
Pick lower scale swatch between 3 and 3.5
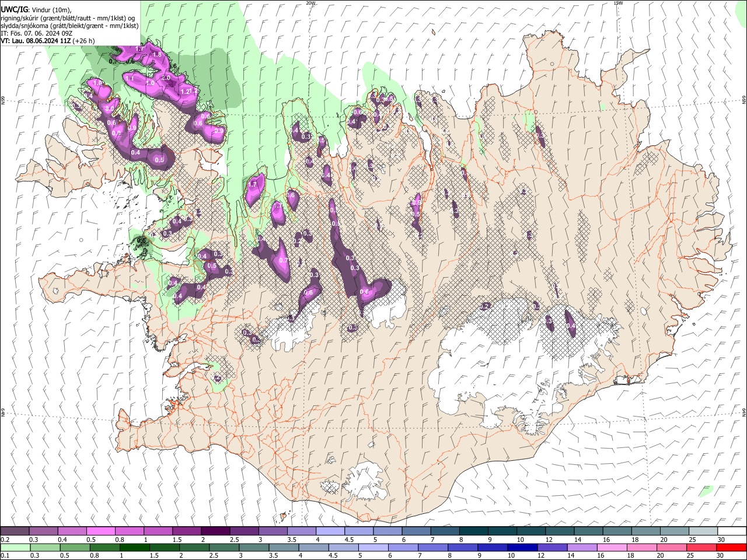click(x=254, y=547)
